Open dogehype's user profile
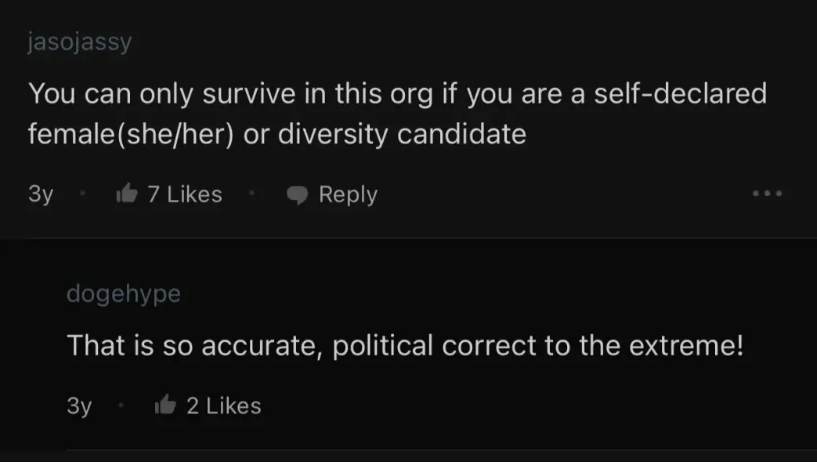817x467 pixels. click(123, 294)
